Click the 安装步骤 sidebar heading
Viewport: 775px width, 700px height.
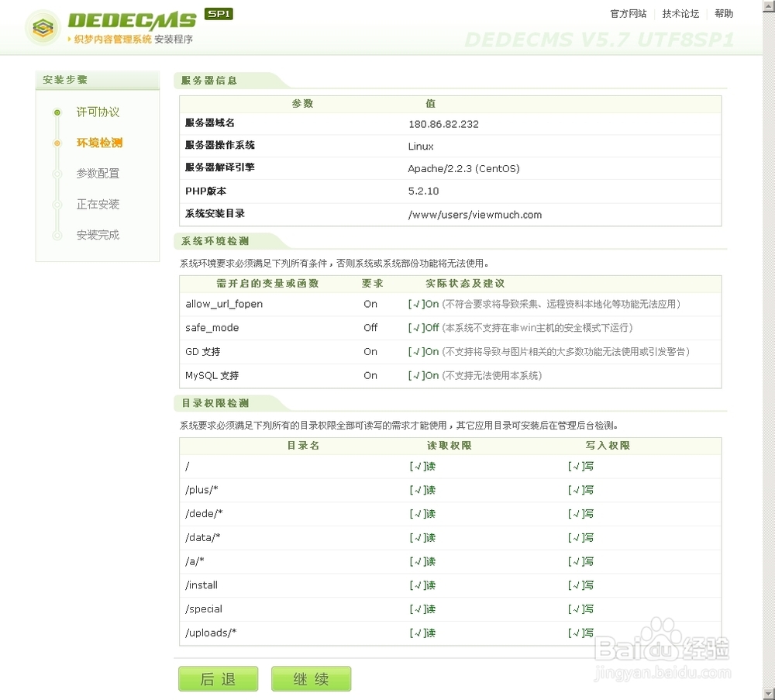65,80
